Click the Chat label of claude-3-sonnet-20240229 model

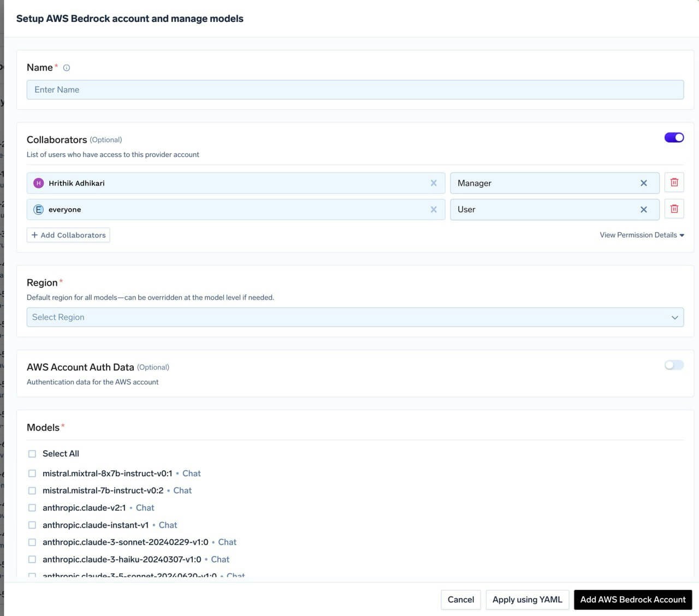tap(227, 542)
